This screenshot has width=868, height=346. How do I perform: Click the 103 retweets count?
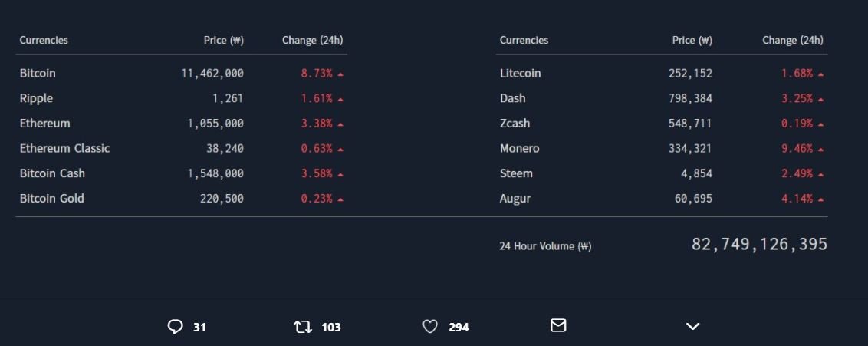[x=331, y=327]
